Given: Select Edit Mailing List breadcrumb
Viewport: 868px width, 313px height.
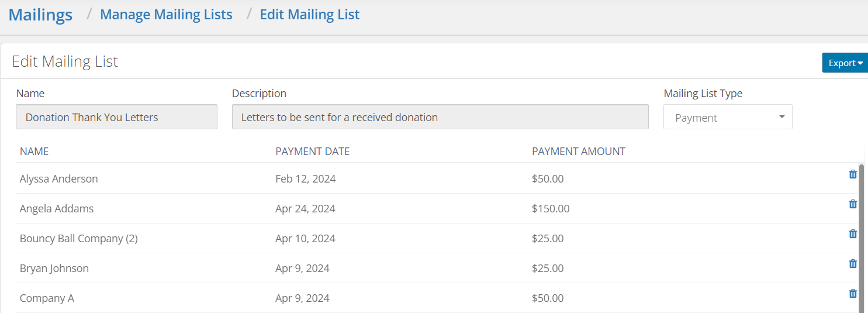Looking at the screenshot, I should coord(310,15).
